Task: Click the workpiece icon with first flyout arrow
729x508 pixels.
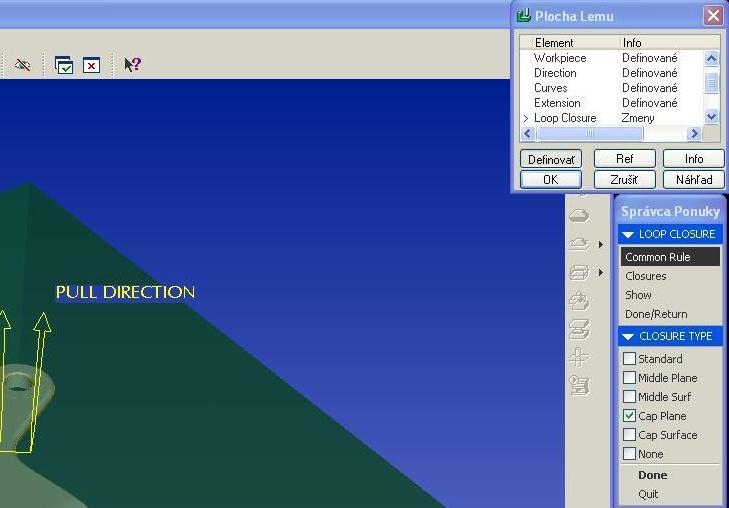Action: 579,244
